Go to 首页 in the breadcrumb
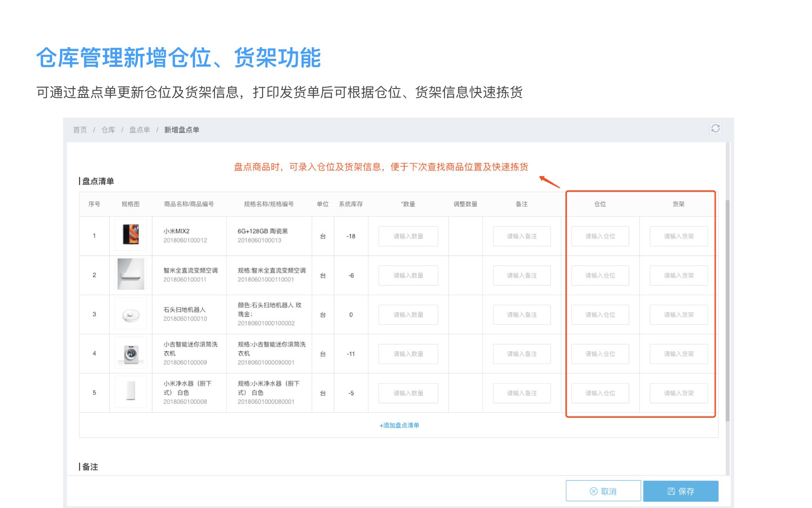Image resolution: width=812 pixels, height=508 pixels. (x=80, y=130)
